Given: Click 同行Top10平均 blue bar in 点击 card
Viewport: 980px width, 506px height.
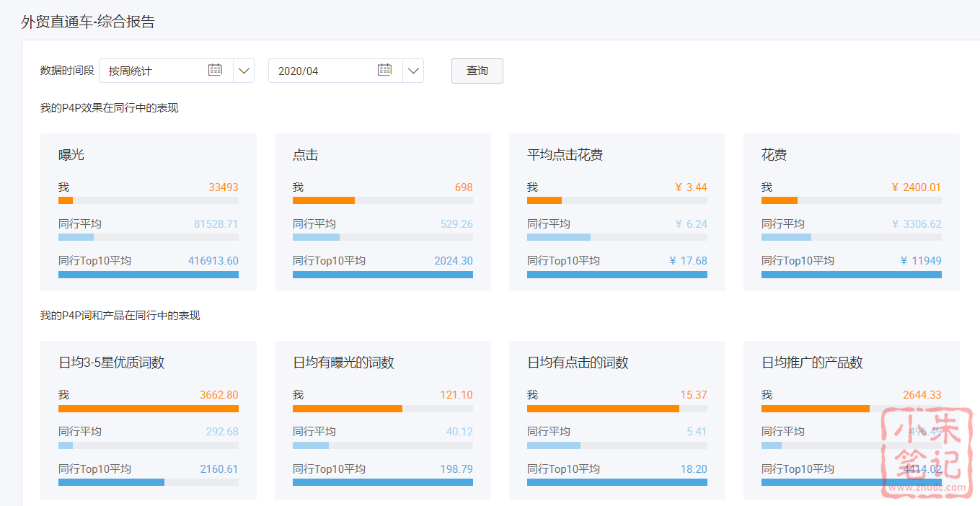Looking at the screenshot, I should pos(382,275).
